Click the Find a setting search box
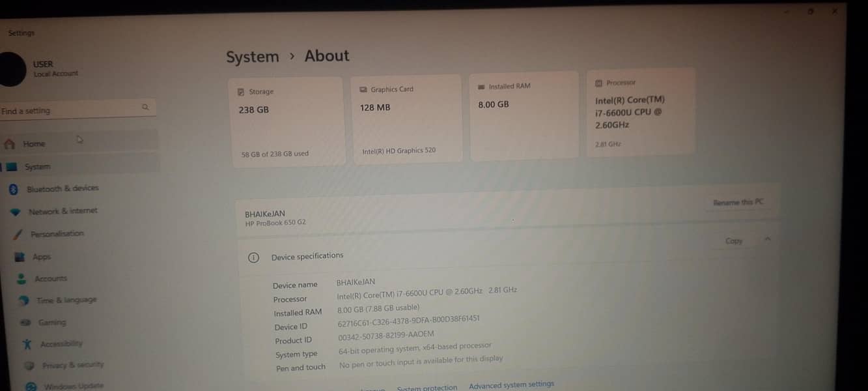868x391 pixels. coord(77,109)
